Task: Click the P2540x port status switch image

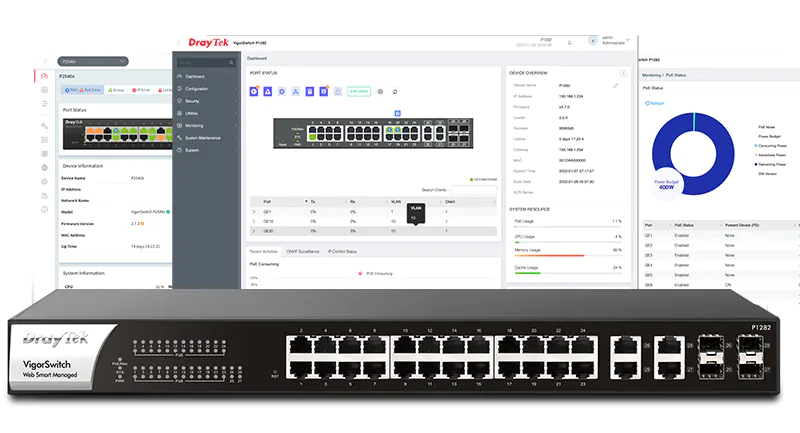Action: coord(117,134)
